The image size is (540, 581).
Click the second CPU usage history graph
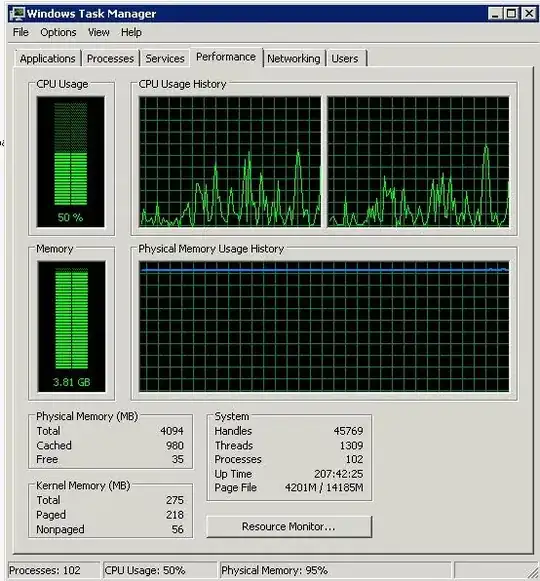click(418, 162)
